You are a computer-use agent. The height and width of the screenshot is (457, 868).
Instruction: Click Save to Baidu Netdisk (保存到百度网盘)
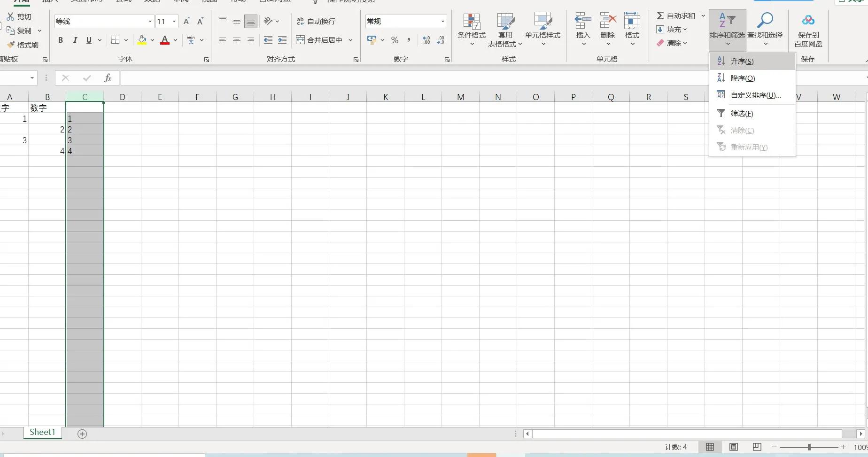click(808, 30)
